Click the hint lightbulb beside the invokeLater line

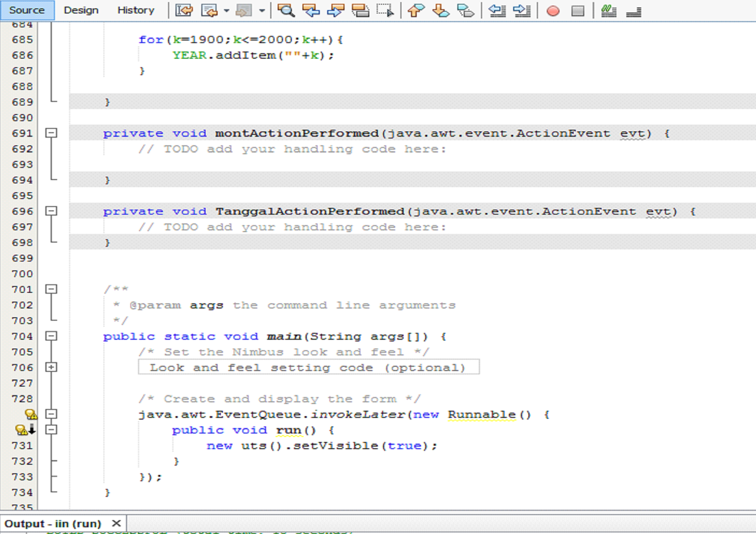click(31, 414)
